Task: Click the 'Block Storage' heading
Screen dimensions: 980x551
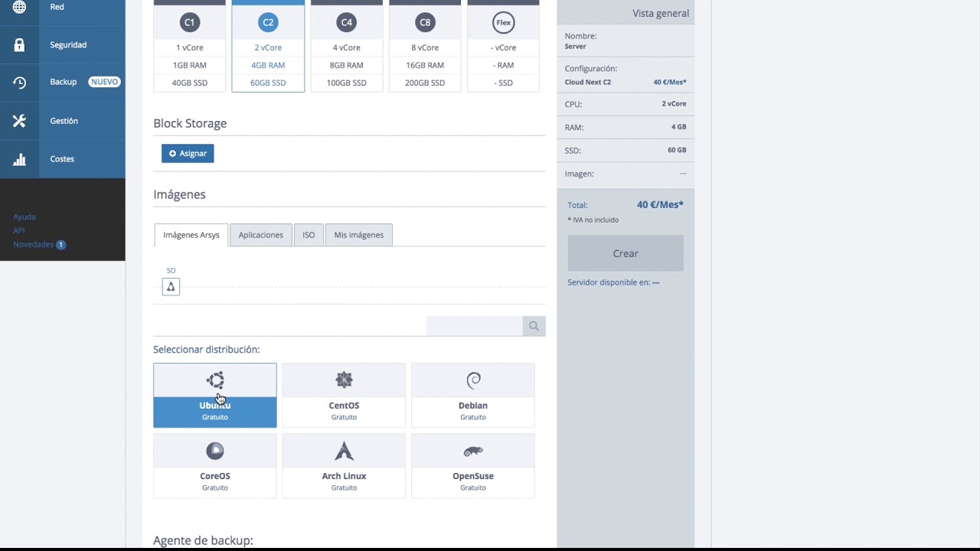Action: (190, 123)
